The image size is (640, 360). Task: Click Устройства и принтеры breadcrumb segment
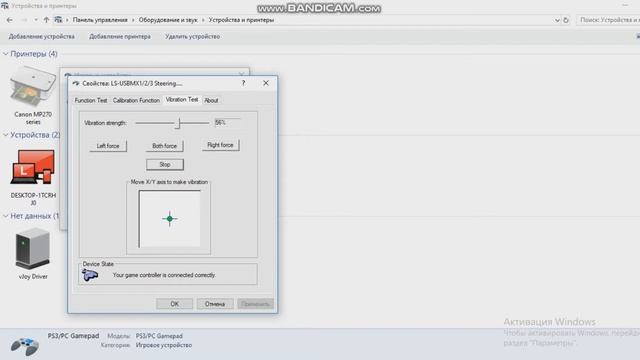[x=241, y=20]
